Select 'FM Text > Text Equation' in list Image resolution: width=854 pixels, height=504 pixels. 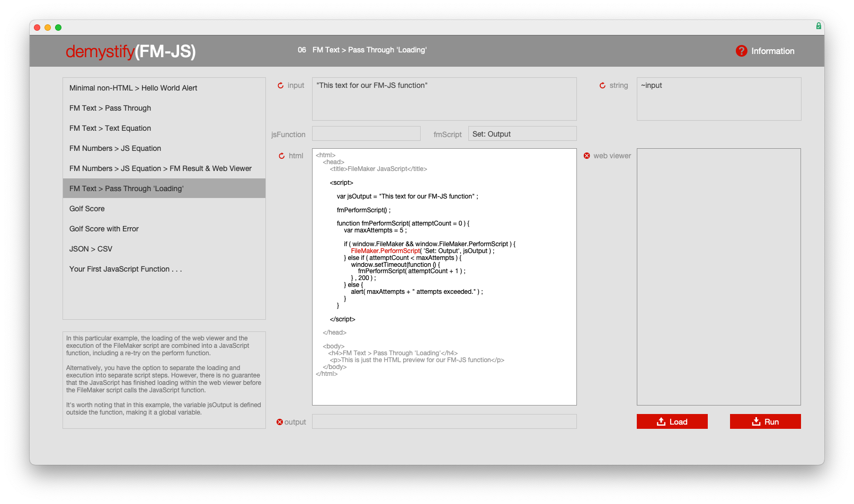pos(110,128)
